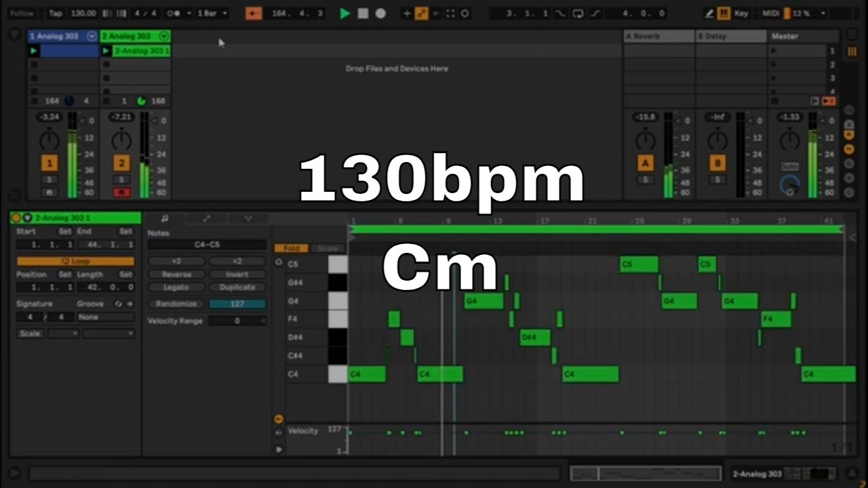This screenshot has height=488, width=868.
Task: Click the Hot-Swap Groove icon
Action: [x=118, y=304]
